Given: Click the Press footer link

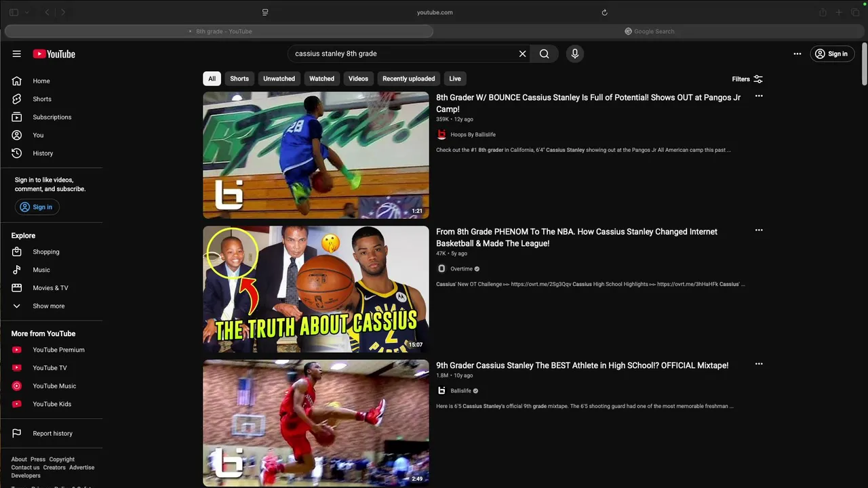Looking at the screenshot, I should 38,460.
